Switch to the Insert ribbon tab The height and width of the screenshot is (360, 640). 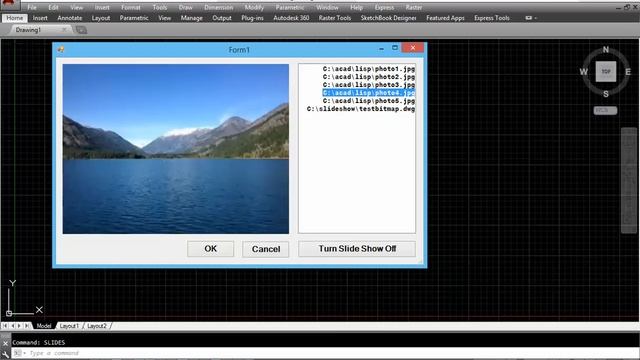[40, 18]
